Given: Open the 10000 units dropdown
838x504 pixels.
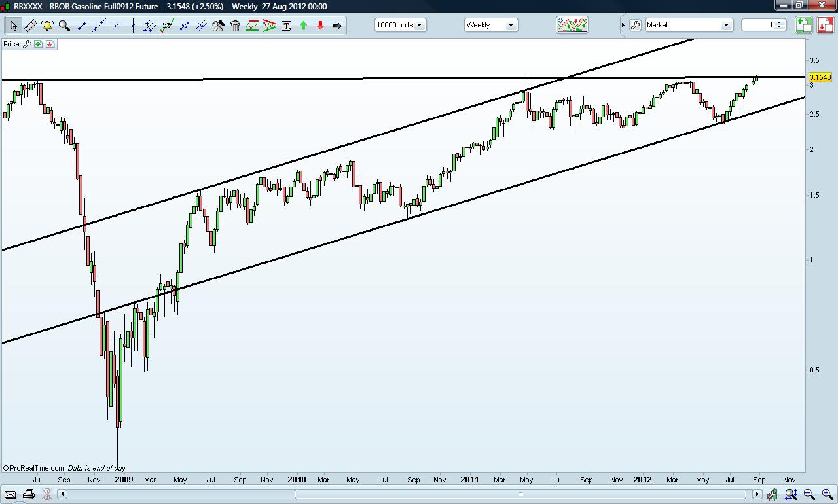Looking at the screenshot, I should click(x=400, y=25).
